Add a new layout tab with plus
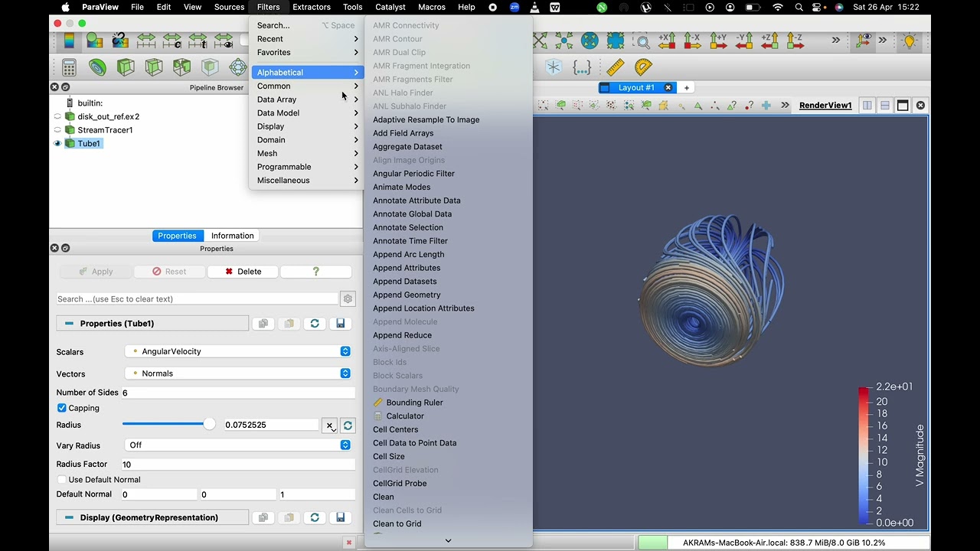The image size is (980, 551). [687, 87]
